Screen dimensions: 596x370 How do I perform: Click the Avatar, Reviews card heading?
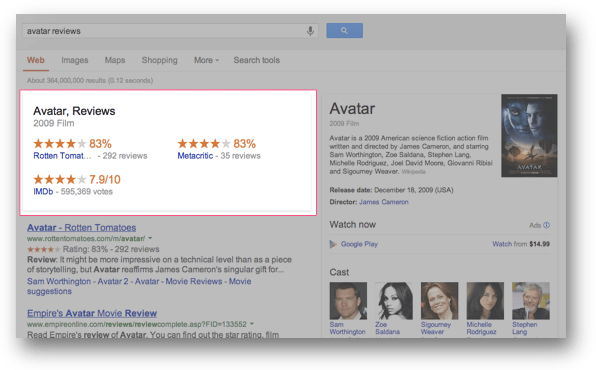tap(74, 111)
